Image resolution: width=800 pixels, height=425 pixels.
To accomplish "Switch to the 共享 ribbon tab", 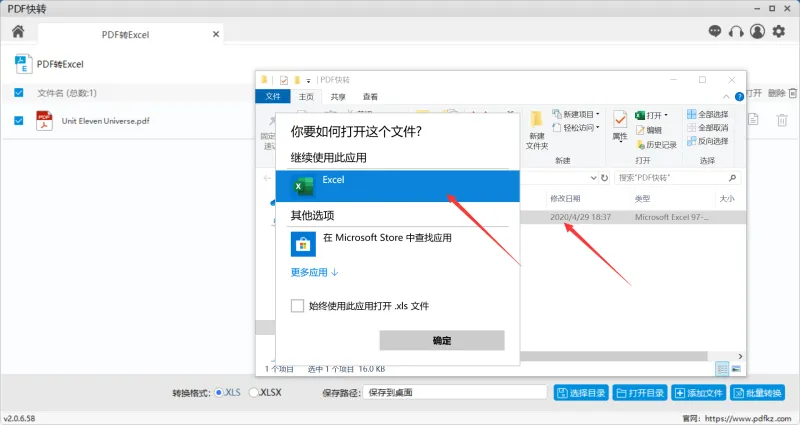I will pos(338,96).
